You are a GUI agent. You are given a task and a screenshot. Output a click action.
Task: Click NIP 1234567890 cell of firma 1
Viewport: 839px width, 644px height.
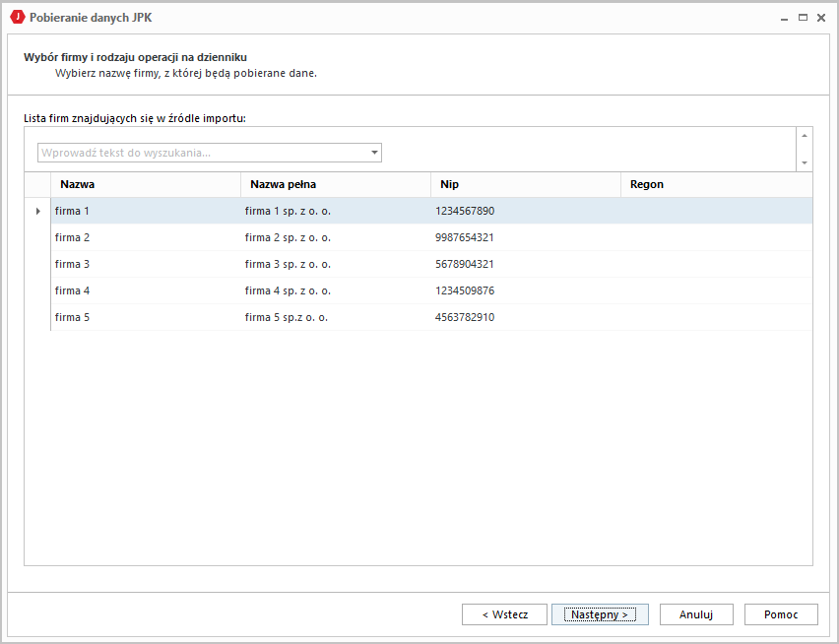465,211
